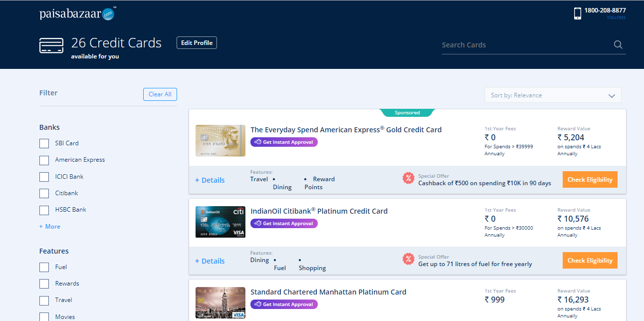Click the '26 Credit Cards' heading
Screen dimensions: 644x321
116,43
